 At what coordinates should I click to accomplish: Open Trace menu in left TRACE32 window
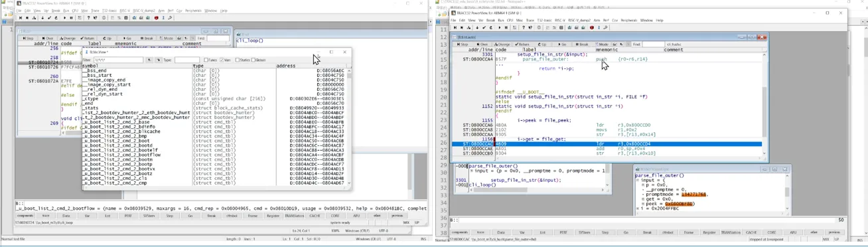[95, 11]
